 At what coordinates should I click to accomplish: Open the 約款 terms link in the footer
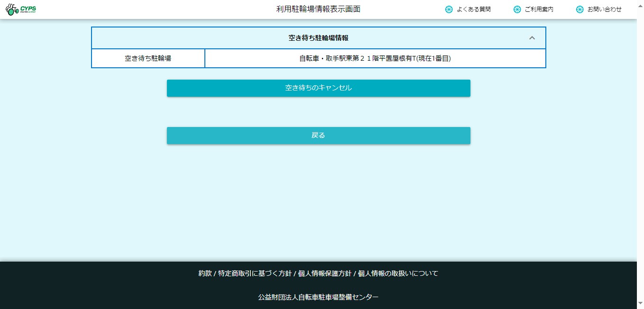[x=205, y=273]
